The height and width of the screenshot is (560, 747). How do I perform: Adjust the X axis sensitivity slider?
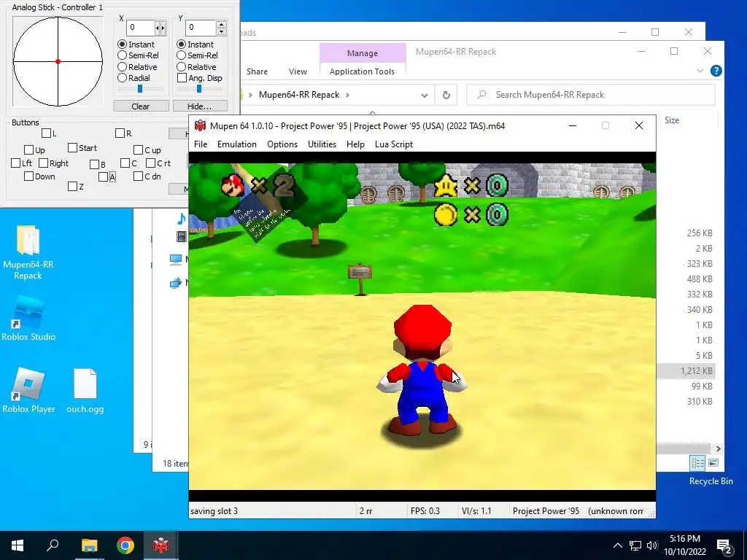point(141,89)
